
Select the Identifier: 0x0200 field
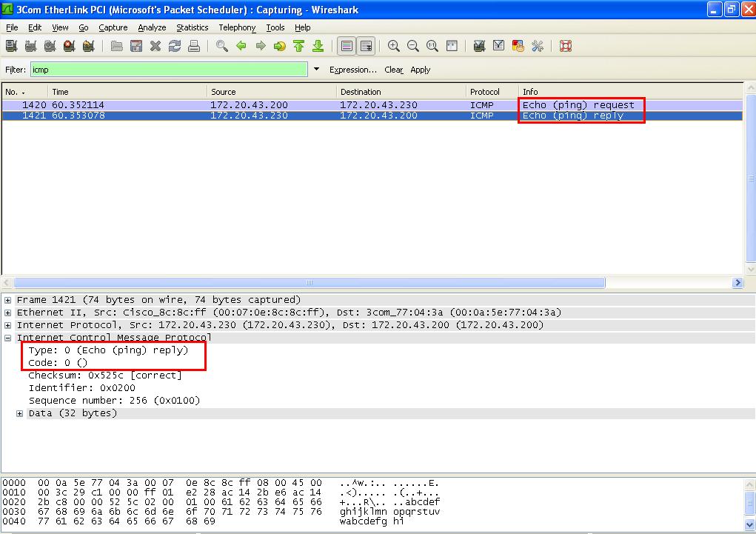82,388
